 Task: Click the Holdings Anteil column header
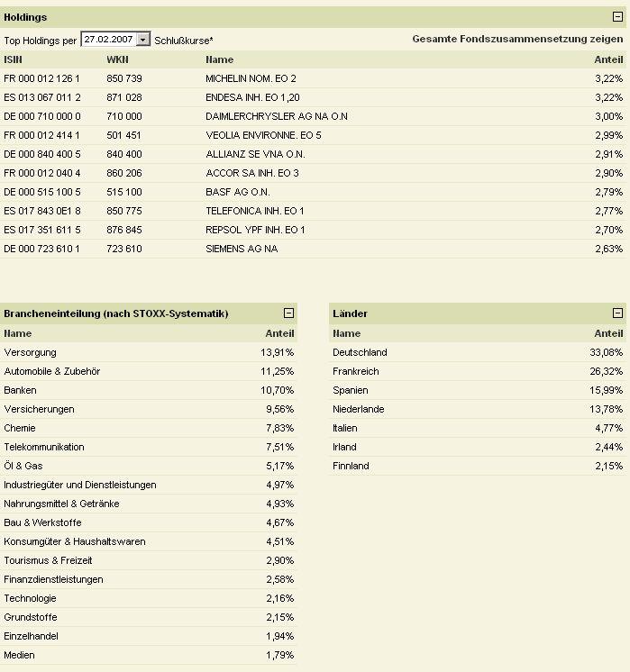coord(608,59)
